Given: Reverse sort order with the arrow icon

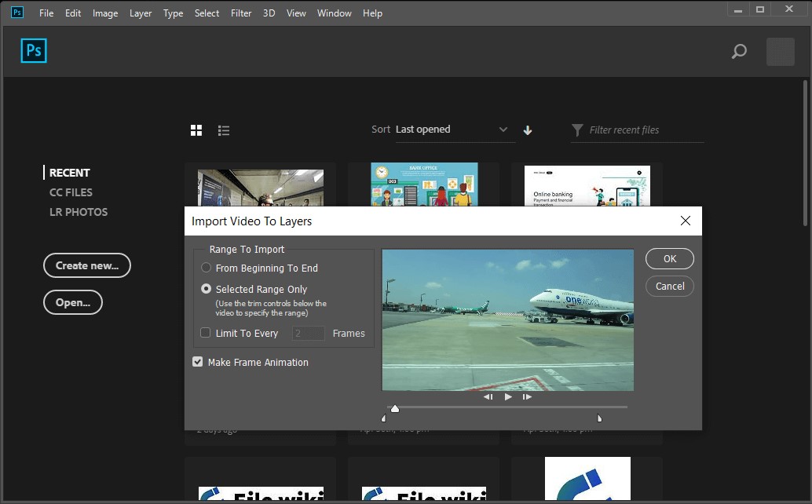Looking at the screenshot, I should pos(528,130).
